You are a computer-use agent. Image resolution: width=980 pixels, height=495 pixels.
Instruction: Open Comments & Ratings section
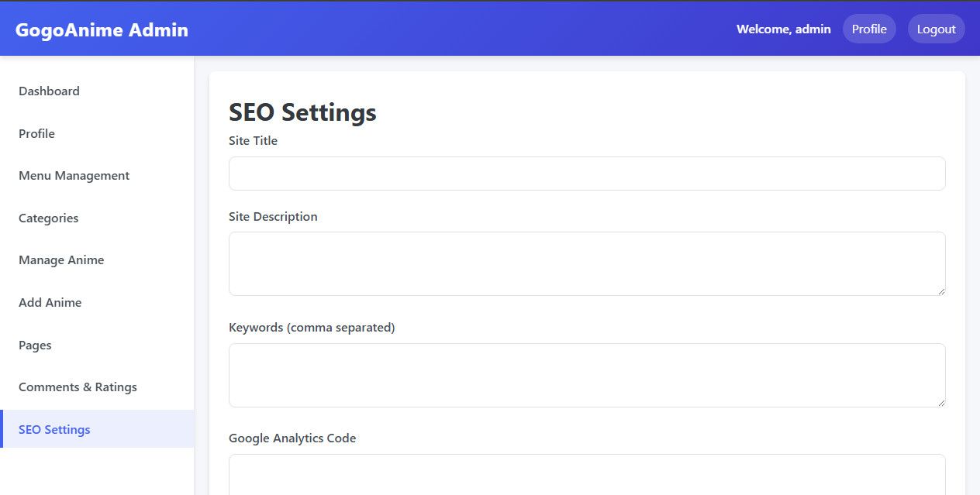click(78, 387)
